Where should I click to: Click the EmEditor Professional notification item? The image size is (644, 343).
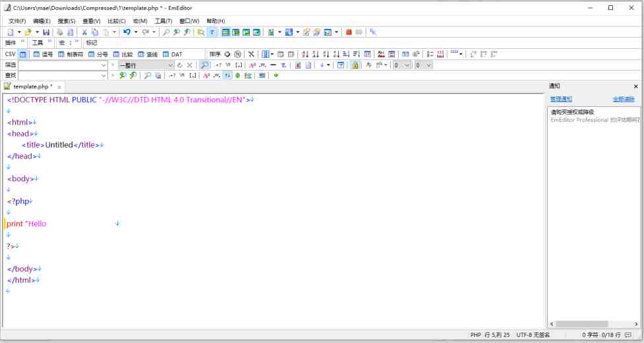pos(595,116)
